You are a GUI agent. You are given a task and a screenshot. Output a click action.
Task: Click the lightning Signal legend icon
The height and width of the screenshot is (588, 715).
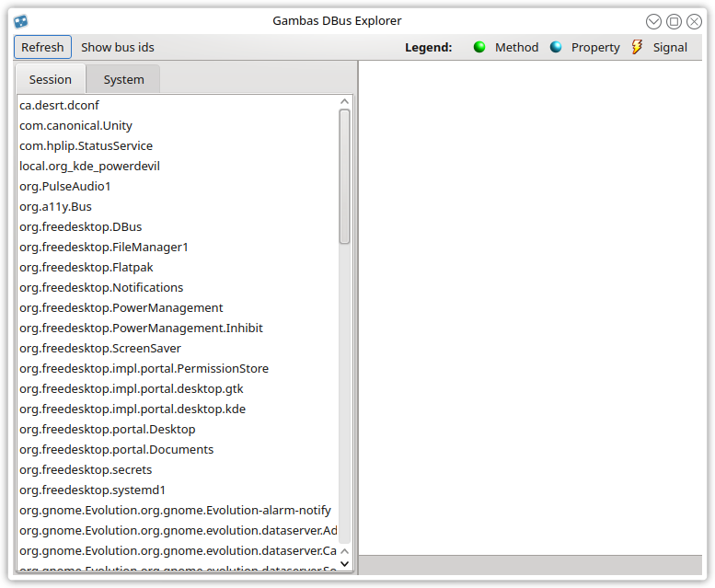click(x=637, y=47)
